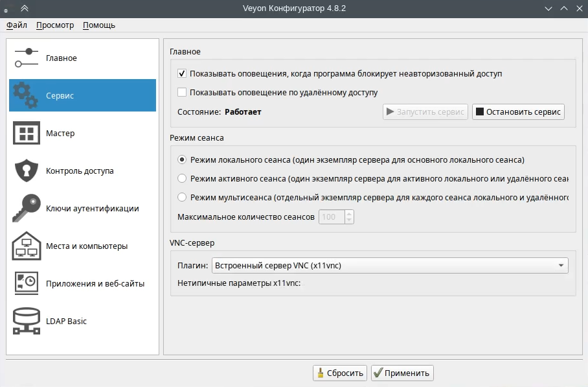Open the VNC server Плагин dropdown
Viewport: 588px width, 387px height.
tap(390, 265)
